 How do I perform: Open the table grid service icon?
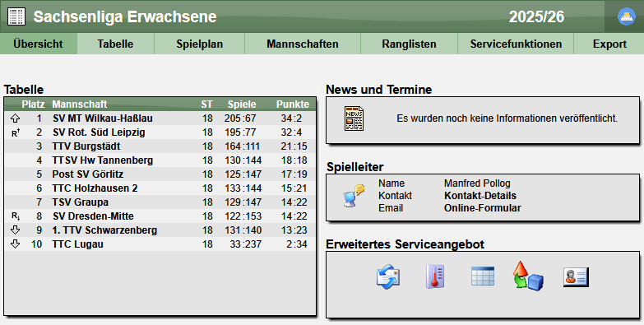tap(483, 276)
